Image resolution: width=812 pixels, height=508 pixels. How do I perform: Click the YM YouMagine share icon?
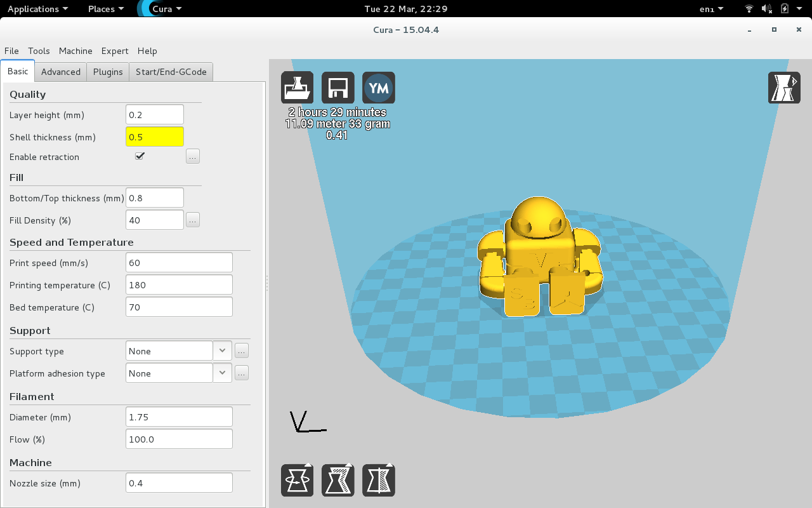click(x=378, y=88)
